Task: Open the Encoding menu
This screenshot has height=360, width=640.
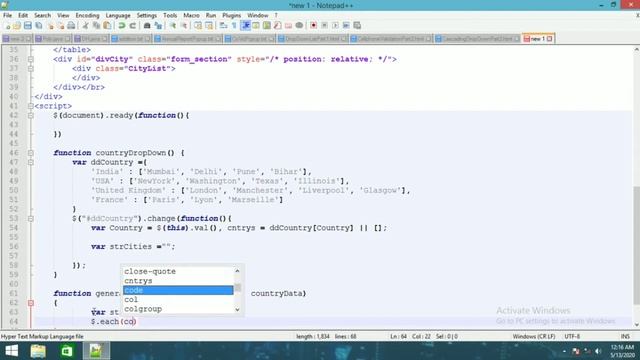Action: (x=87, y=15)
